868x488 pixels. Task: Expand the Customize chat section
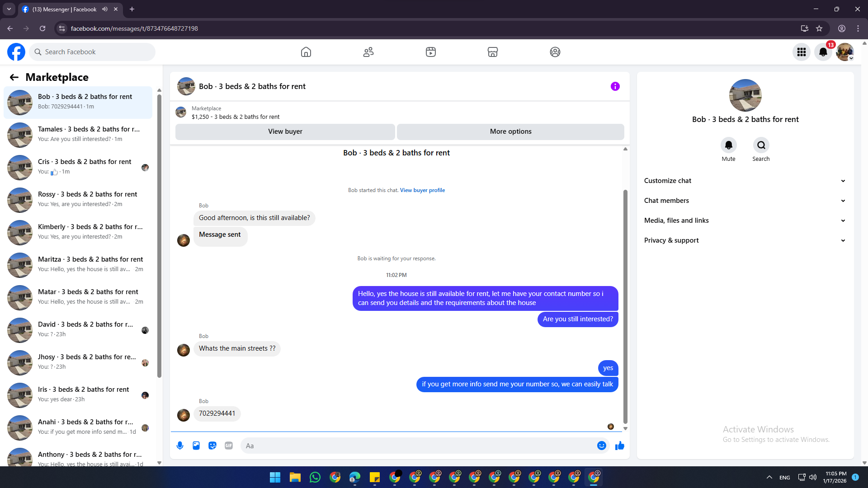pos(745,181)
